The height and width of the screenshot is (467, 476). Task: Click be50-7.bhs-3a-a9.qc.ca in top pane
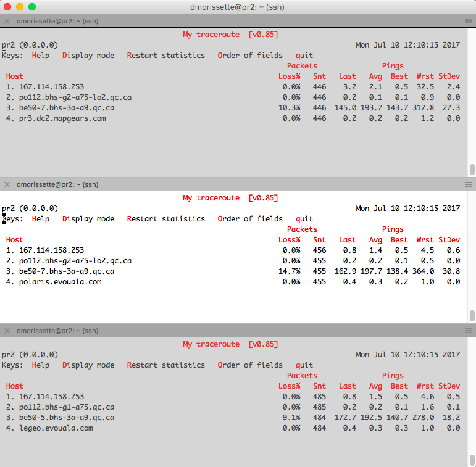tap(67, 108)
